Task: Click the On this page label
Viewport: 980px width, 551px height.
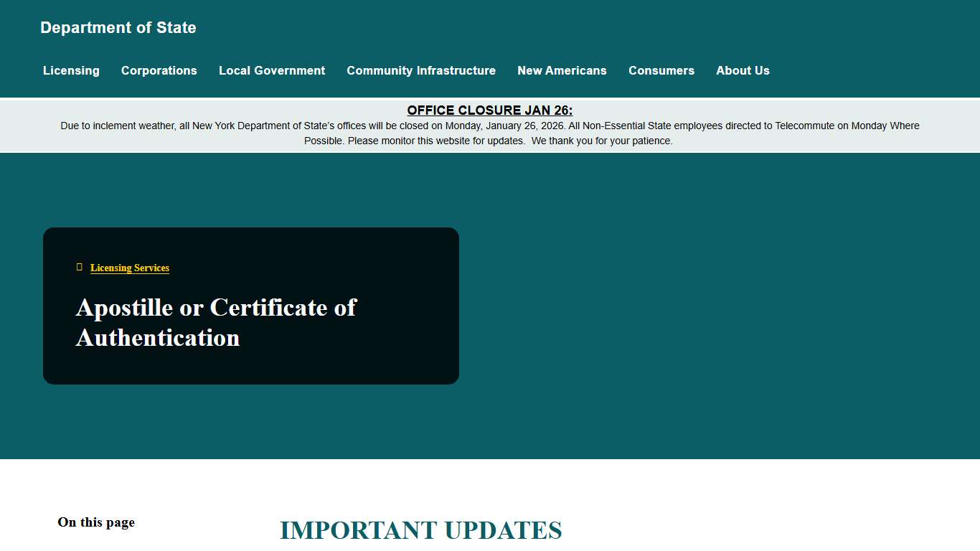Action: click(x=96, y=522)
